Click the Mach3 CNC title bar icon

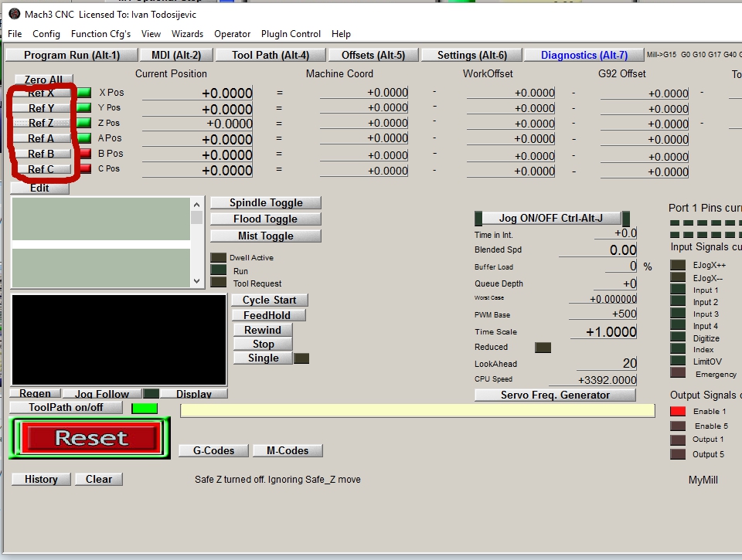coord(15,14)
